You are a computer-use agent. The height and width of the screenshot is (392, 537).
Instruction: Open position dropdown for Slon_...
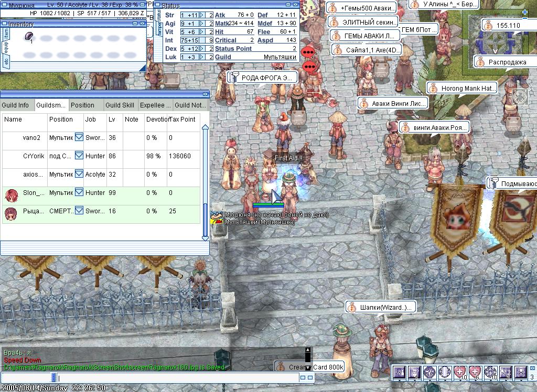click(x=79, y=192)
